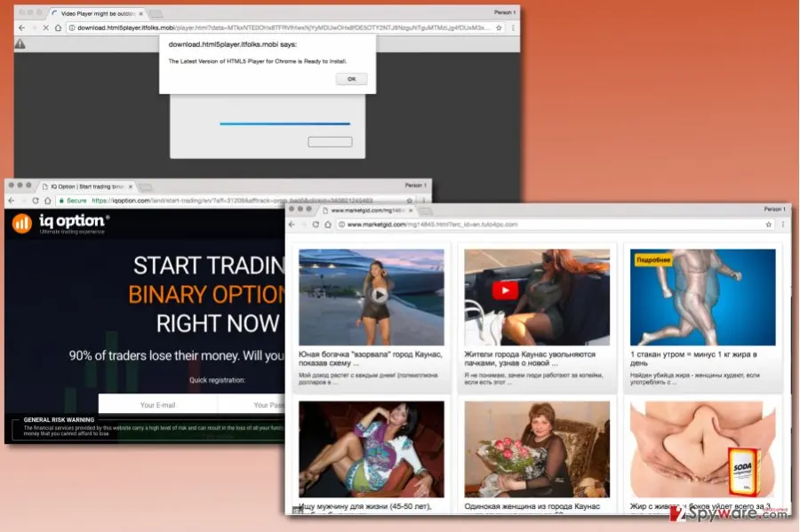
Task: Go back in the marketgid window
Action: (292, 225)
